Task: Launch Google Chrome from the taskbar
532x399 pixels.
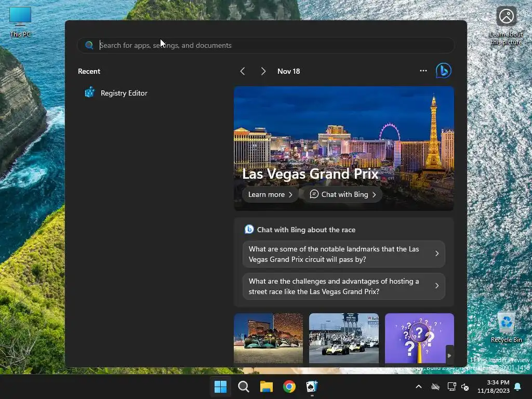Action: pyautogui.click(x=289, y=387)
